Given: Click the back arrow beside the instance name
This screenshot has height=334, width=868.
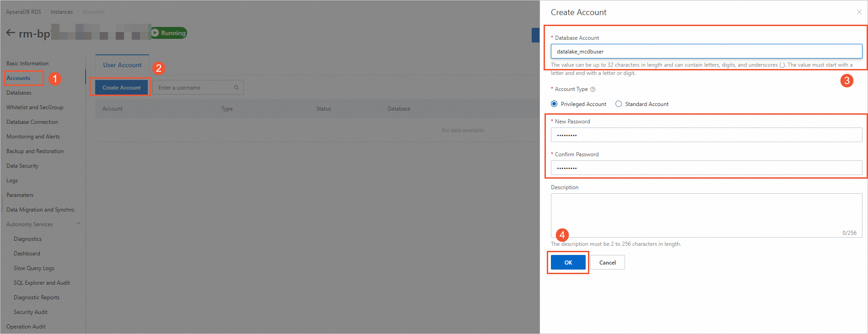Looking at the screenshot, I should [x=11, y=33].
